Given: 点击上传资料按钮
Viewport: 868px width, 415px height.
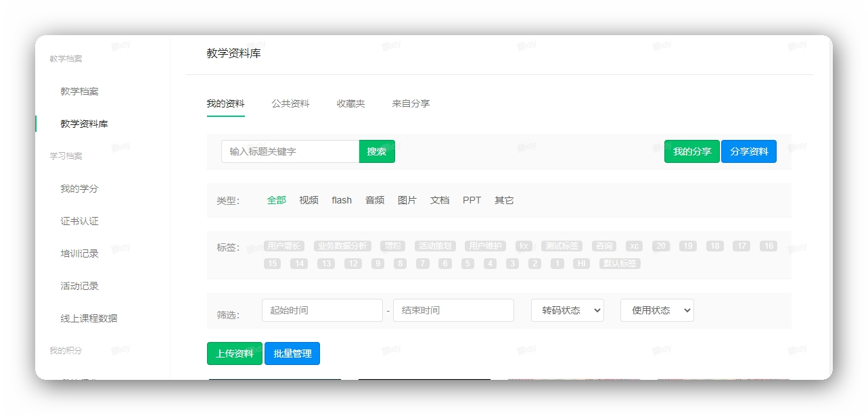Looking at the screenshot, I should coord(234,353).
